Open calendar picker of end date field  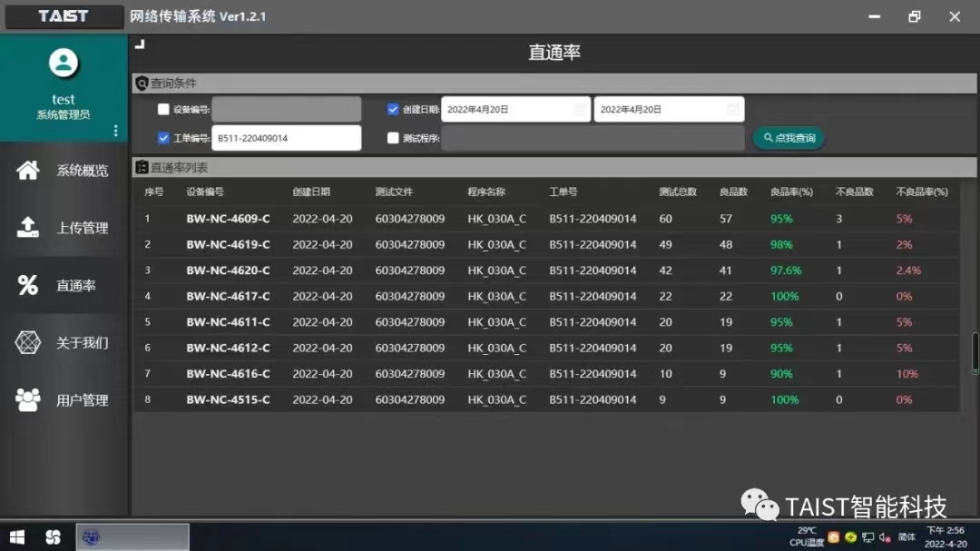[733, 110]
